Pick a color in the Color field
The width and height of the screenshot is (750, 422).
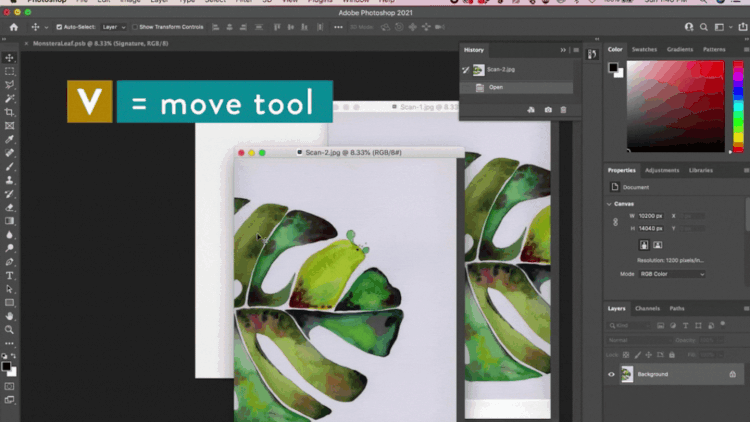point(675,107)
